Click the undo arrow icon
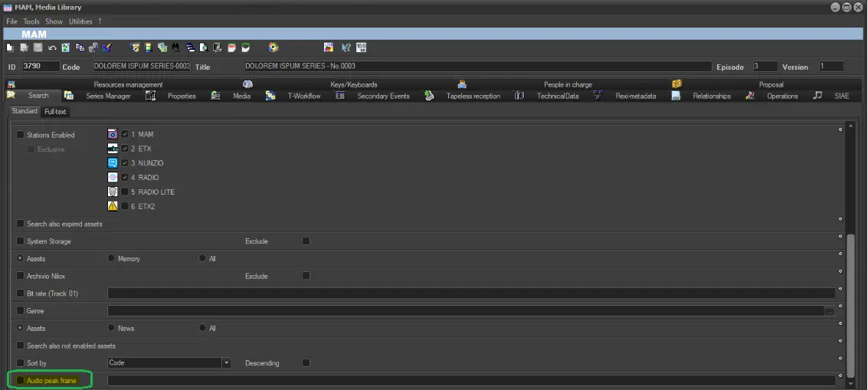This screenshot has height=390, width=868. 52,48
